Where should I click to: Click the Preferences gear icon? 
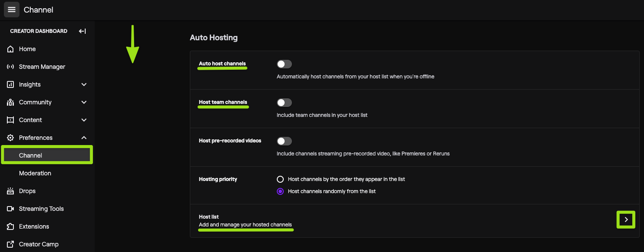[10, 137]
